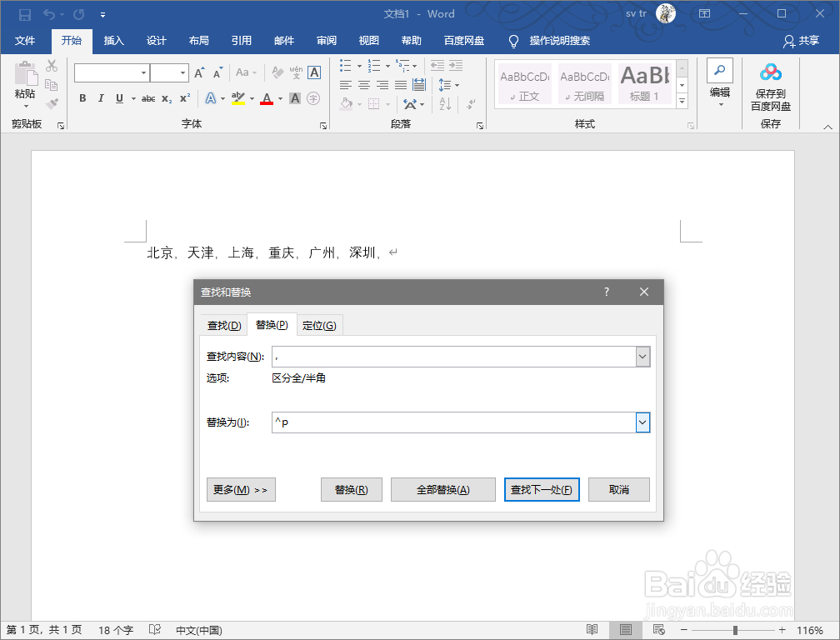Viewport: 840px width, 640px height.
Task: Click the Sort icon in Paragraph group
Action: (x=444, y=103)
